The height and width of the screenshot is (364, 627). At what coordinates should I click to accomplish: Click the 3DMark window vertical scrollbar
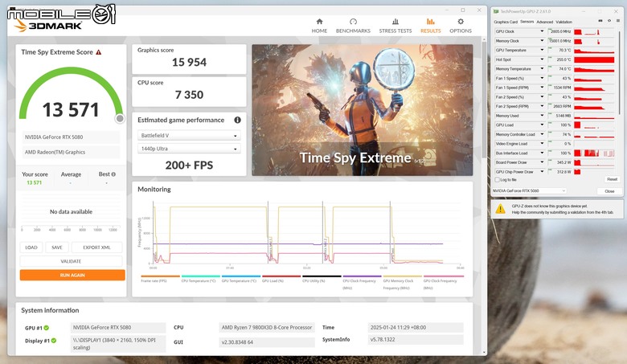(485, 100)
